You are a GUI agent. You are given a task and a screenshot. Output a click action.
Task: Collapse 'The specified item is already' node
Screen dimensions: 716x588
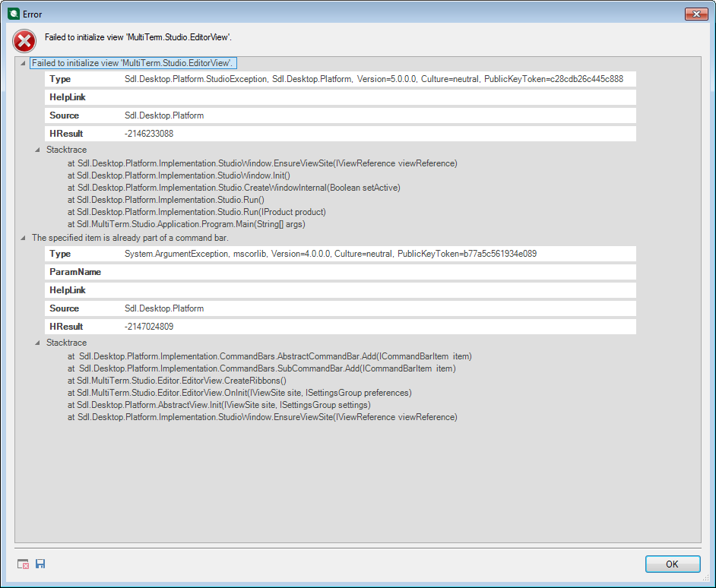(x=24, y=238)
